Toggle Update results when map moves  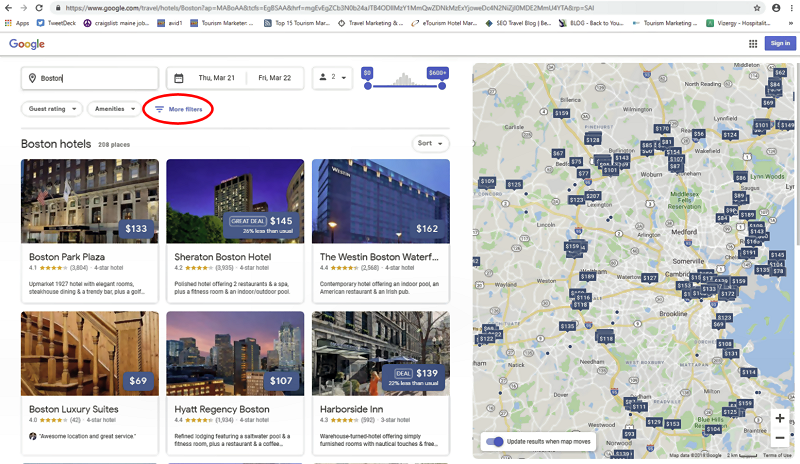click(x=494, y=442)
